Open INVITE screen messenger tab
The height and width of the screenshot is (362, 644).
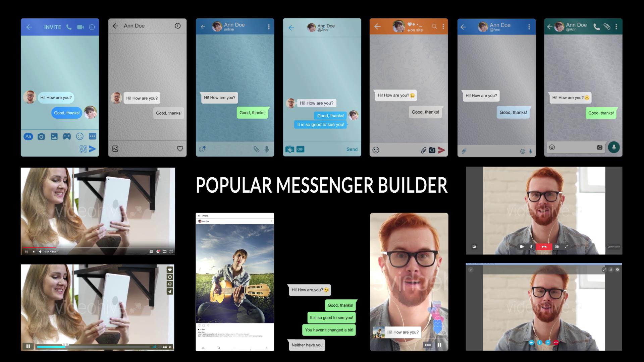click(x=52, y=26)
